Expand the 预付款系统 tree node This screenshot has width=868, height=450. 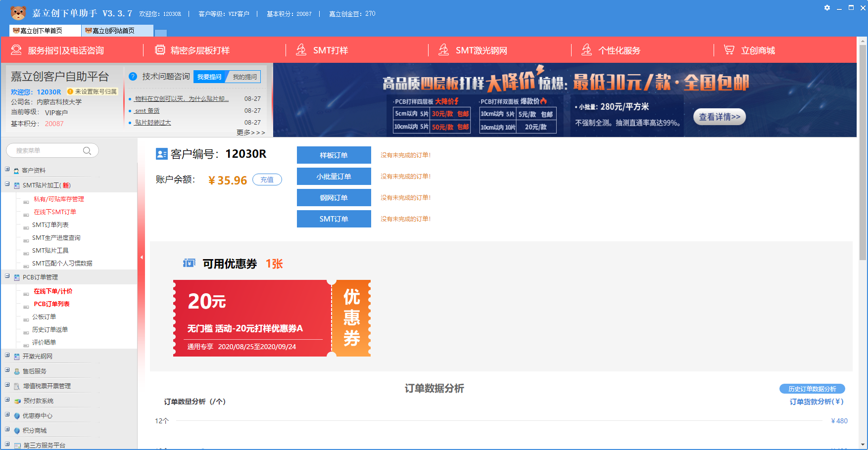[7, 400]
